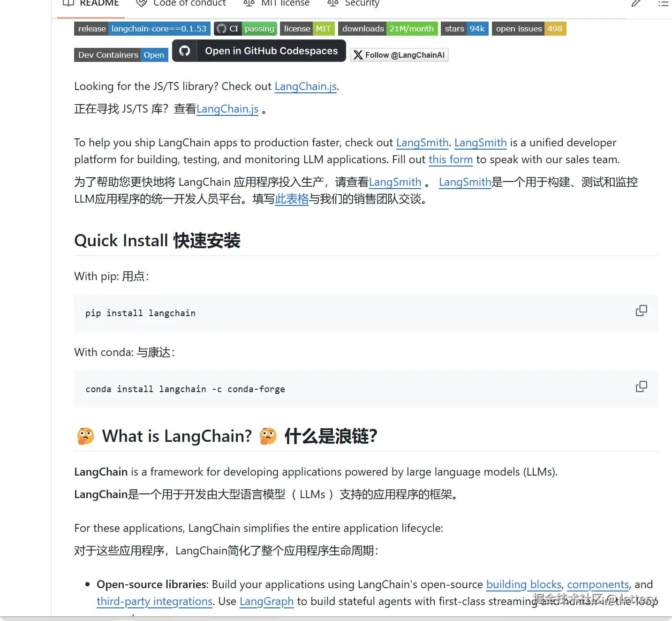Click bold 'Open-source libraries' text
Screen dimensions: 672x621
[151, 584]
